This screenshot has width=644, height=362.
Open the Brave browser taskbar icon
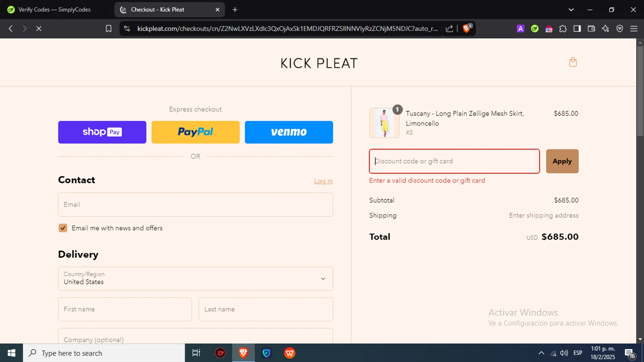243,353
